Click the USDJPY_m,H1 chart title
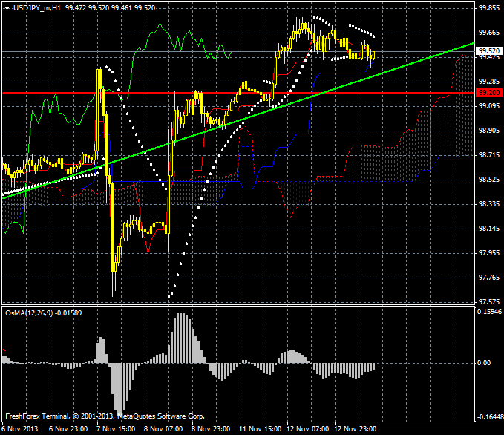 coord(36,7)
